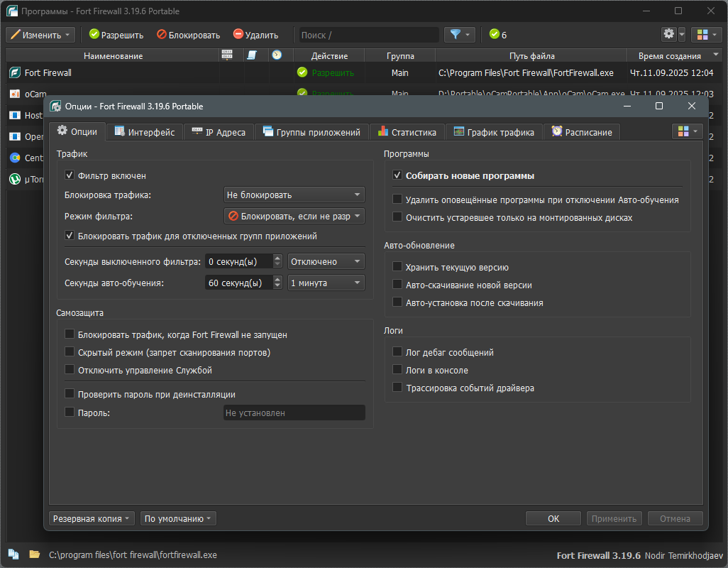This screenshot has width=728, height=568.
Task: Click the μTorrent program row icon
Action: coord(15,179)
